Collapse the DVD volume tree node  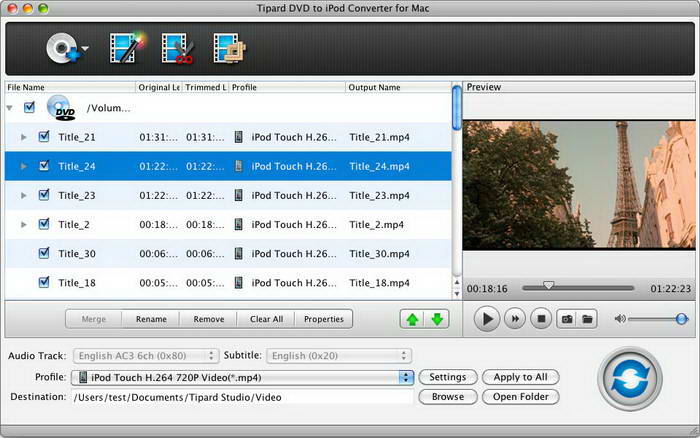(x=9, y=108)
